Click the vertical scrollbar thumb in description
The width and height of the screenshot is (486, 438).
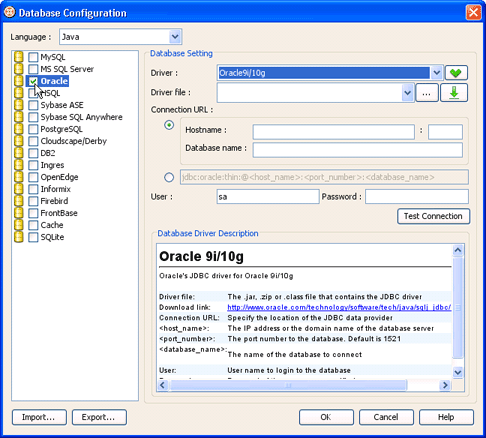pos(458,308)
